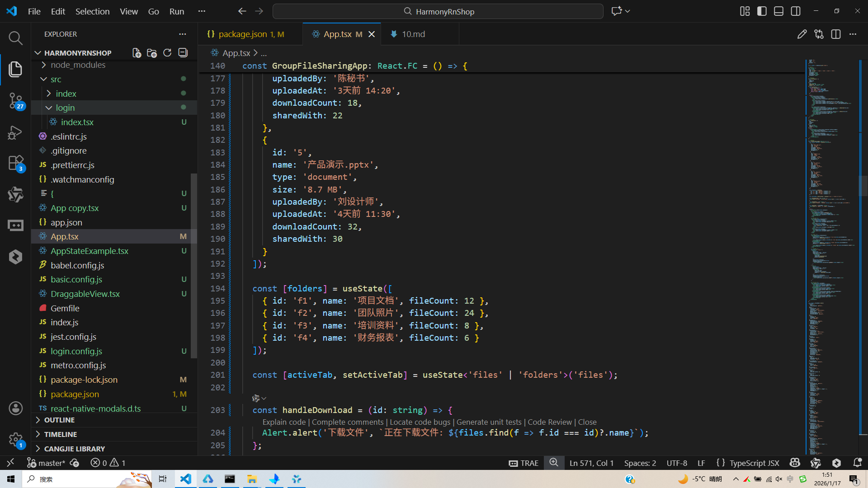Screen dimensions: 868x488
Task: Toggle the Primary Side Bar visibility
Action: point(762,11)
